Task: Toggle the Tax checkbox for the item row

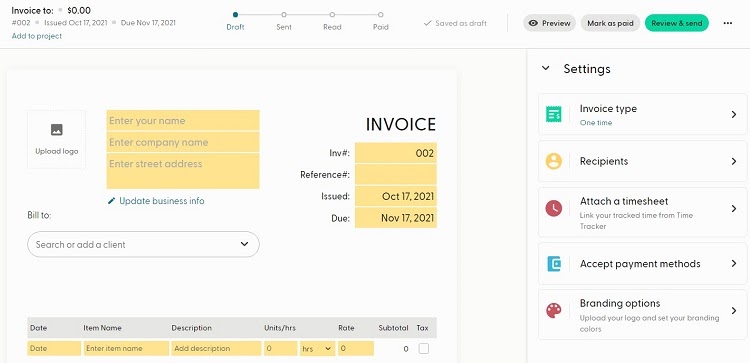Action: pyautogui.click(x=423, y=349)
